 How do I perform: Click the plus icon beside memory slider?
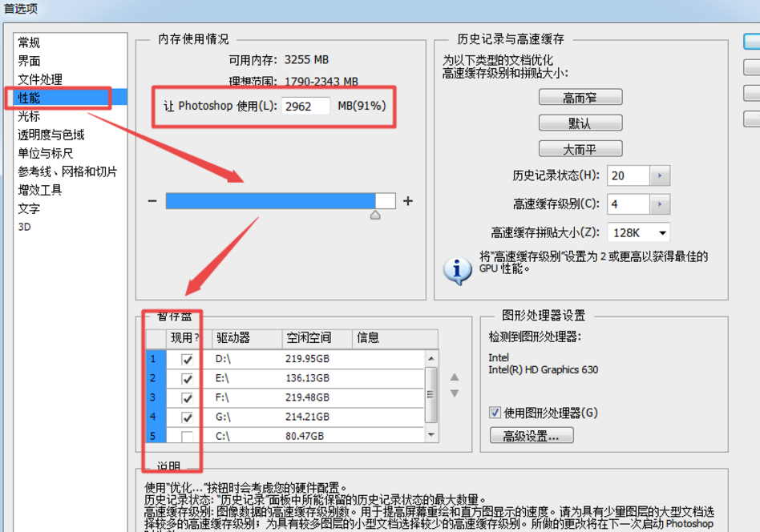click(408, 200)
